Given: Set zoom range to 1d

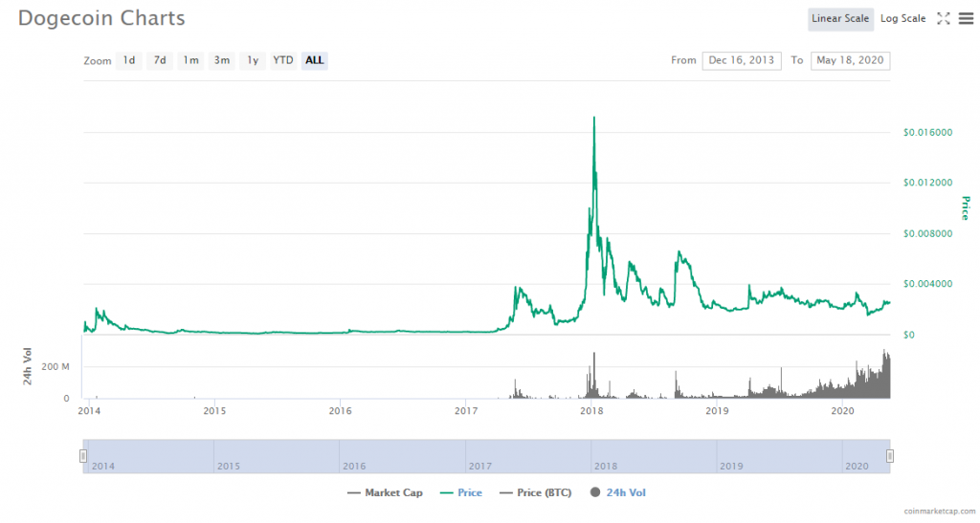Looking at the screenshot, I should 129,60.
